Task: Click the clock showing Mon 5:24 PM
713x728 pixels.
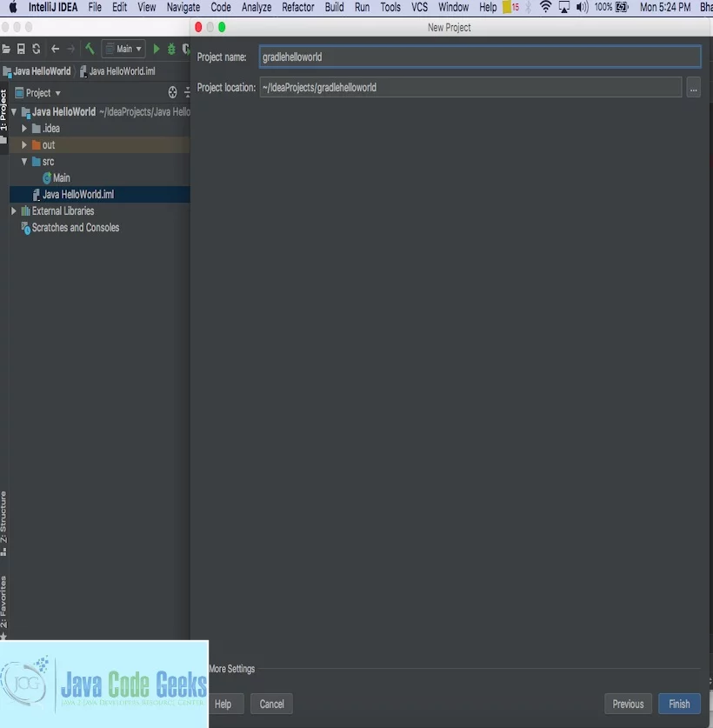Action: [665, 7]
